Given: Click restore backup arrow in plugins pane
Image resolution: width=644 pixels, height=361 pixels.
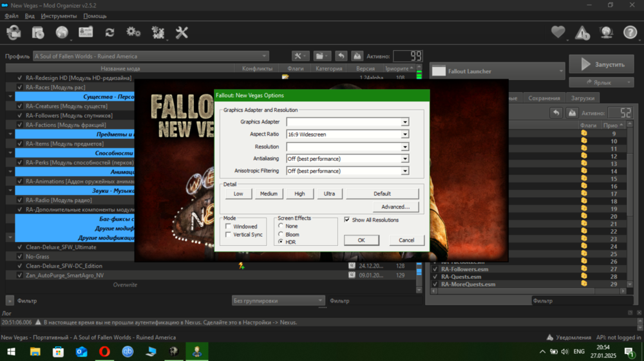Looking at the screenshot, I should coord(556,113).
